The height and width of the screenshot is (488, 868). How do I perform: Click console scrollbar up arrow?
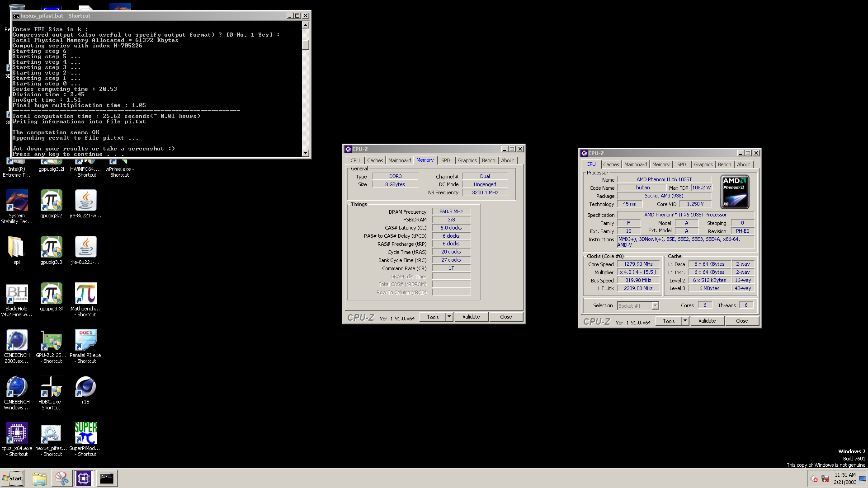(x=306, y=25)
